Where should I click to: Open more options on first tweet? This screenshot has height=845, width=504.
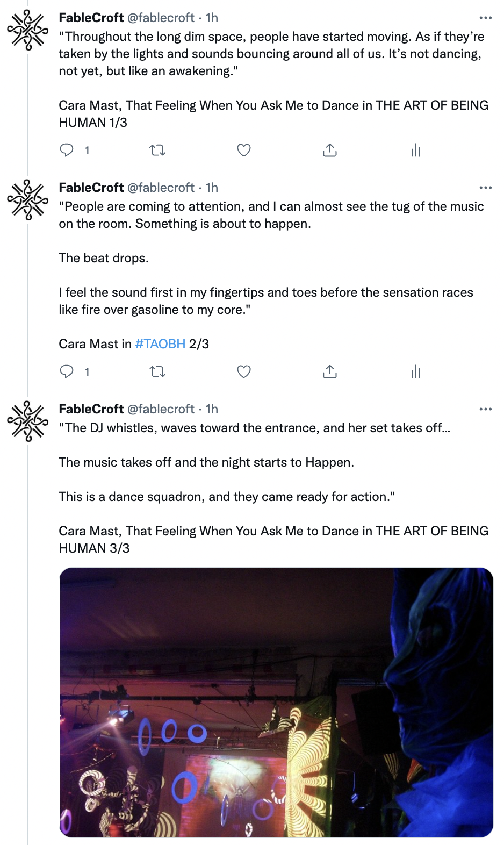486,18
